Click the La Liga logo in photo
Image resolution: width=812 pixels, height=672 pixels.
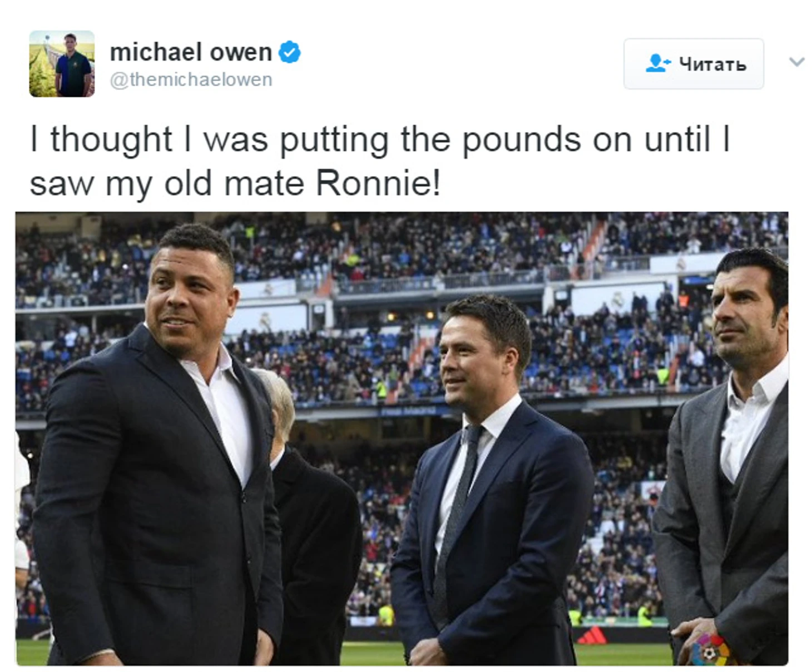coord(710,649)
